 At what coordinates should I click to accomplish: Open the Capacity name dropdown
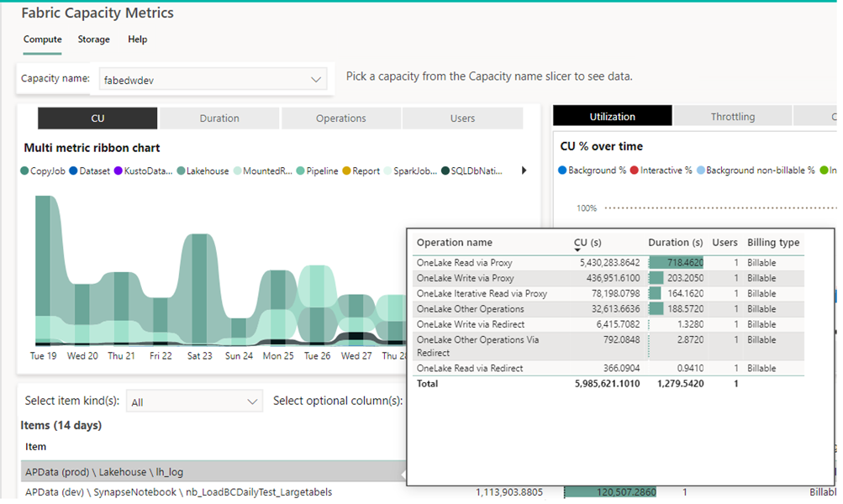[316, 79]
